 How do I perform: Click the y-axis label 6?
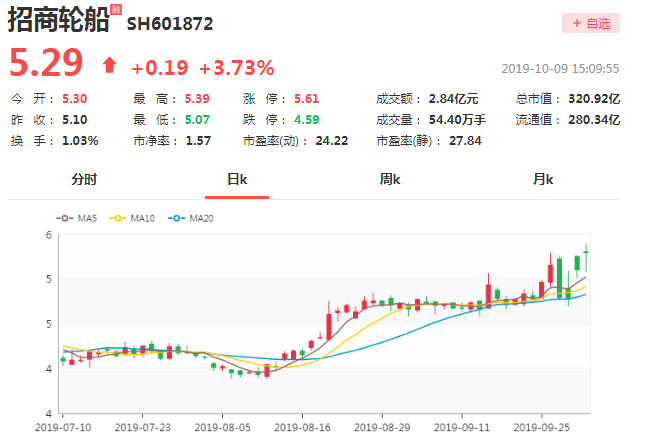click(49, 235)
